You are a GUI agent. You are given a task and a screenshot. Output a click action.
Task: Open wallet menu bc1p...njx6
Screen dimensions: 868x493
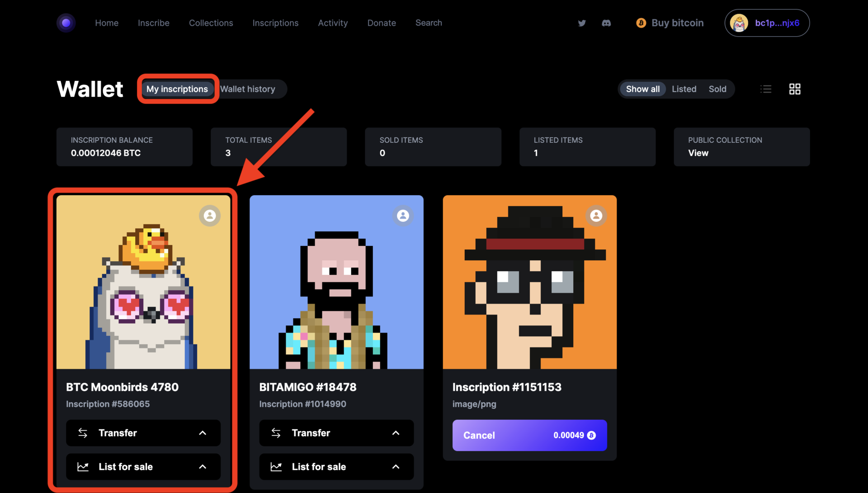767,23
